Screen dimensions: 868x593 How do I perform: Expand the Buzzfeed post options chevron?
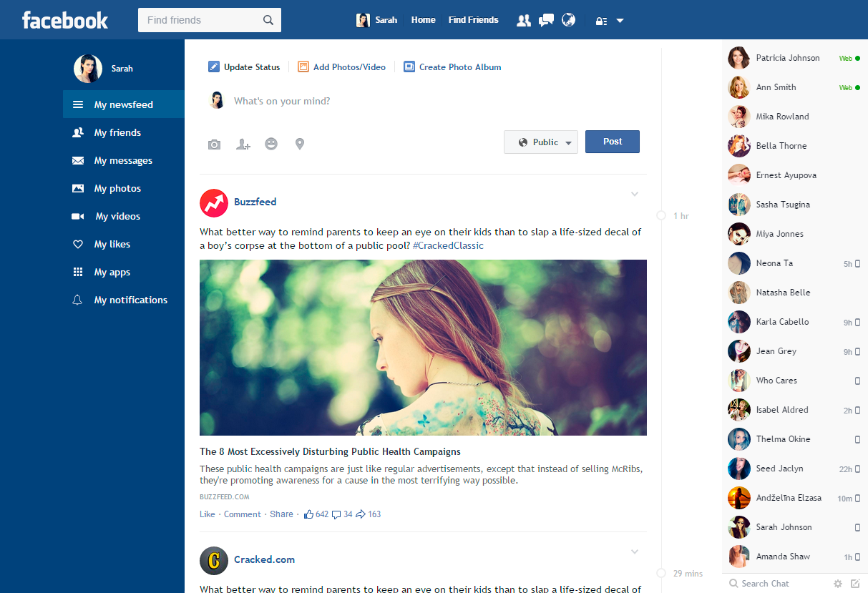click(635, 194)
